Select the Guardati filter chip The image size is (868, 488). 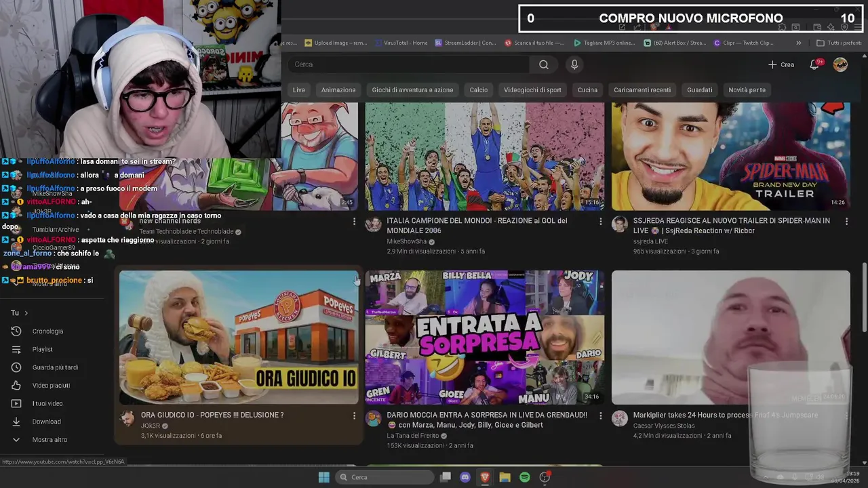(700, 90)
